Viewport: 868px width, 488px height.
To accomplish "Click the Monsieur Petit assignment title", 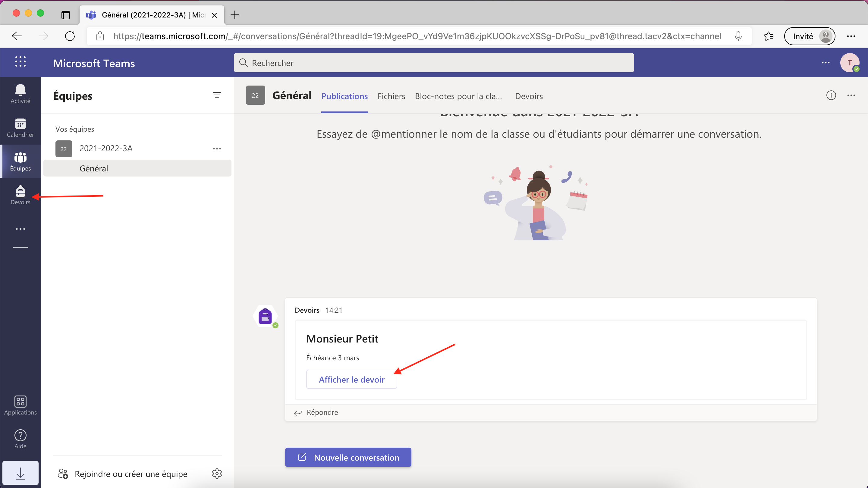I will tap(342, 339).
